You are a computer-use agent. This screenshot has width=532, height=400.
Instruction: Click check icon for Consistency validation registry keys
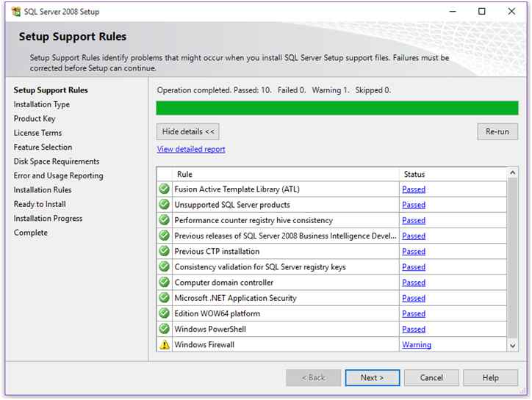point(164,266)
